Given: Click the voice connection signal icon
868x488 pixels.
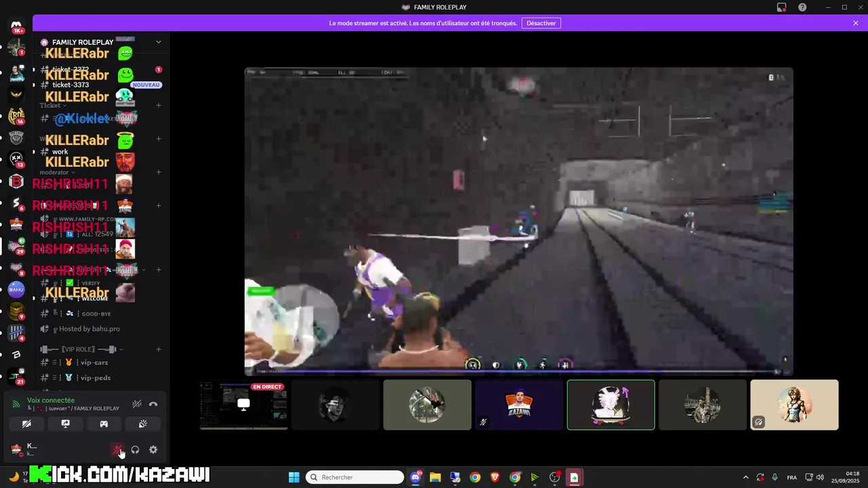Looking at the screenshot, I should pyautogui.click(x=16, y=404).
